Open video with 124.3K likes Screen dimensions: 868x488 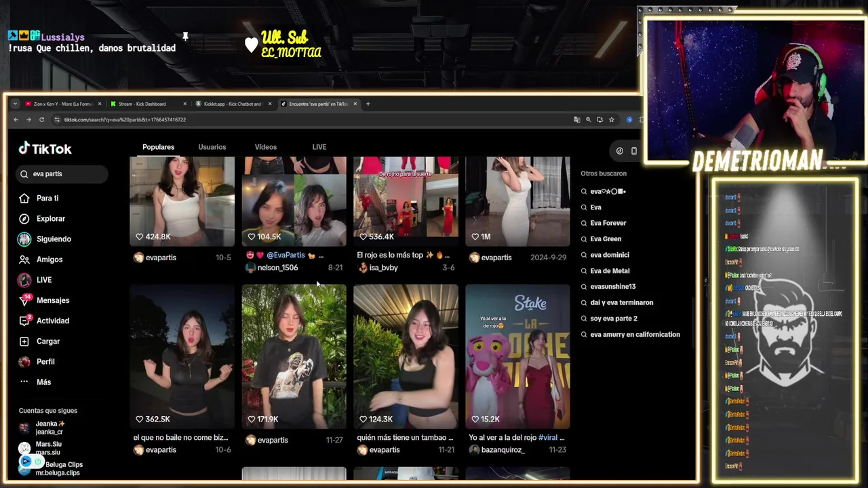point(406,357)
